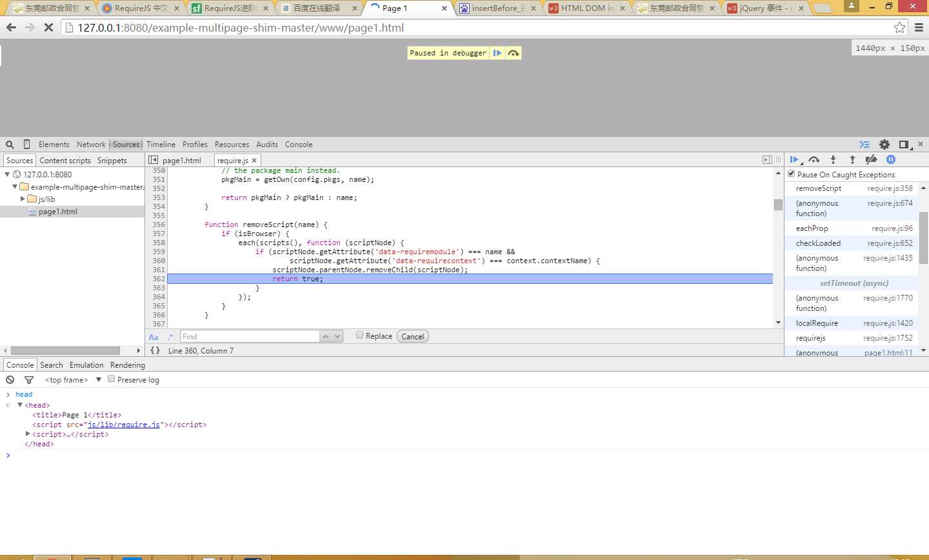Go to previous find match
Image resolution: width=929 pixels, height=560 pixels.
[x=326, y=337]
